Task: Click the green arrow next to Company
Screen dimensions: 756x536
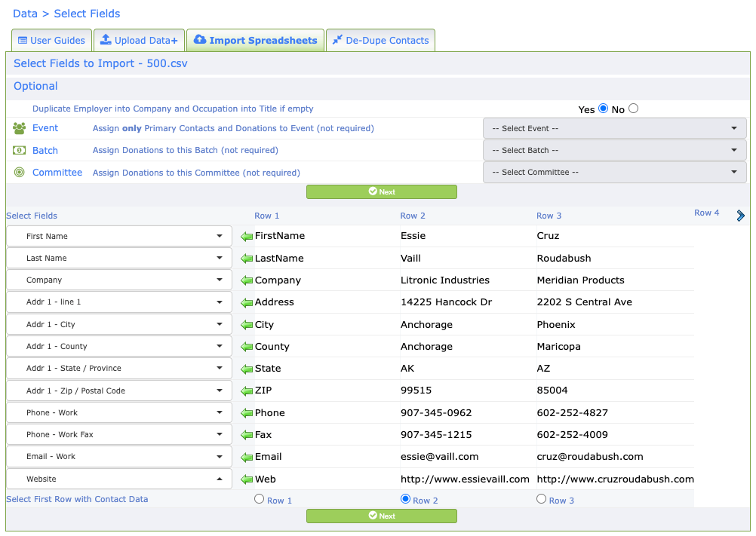Action: pyautogui.click(x=247, y=280)
